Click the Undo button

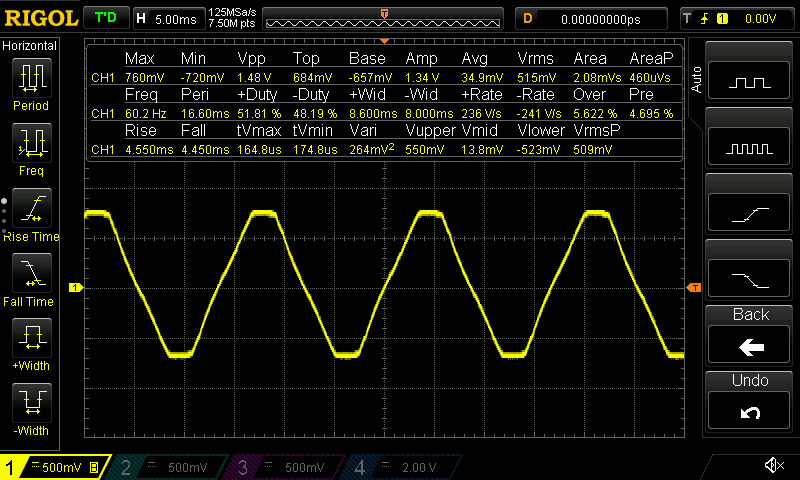(748, 410)
